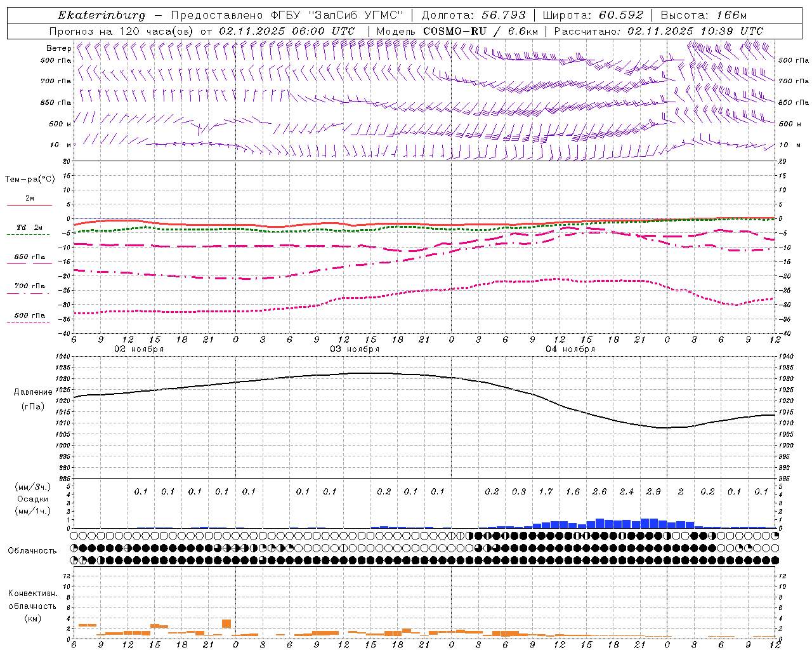Click the 'Долгота: 56.793' header field

click(474, 15)
